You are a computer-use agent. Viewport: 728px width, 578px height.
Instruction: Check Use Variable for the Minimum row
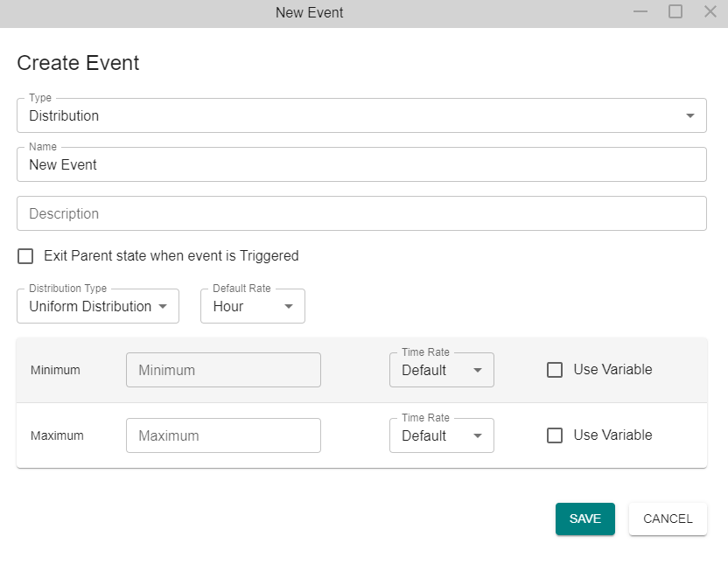click(x=555, y=370)
